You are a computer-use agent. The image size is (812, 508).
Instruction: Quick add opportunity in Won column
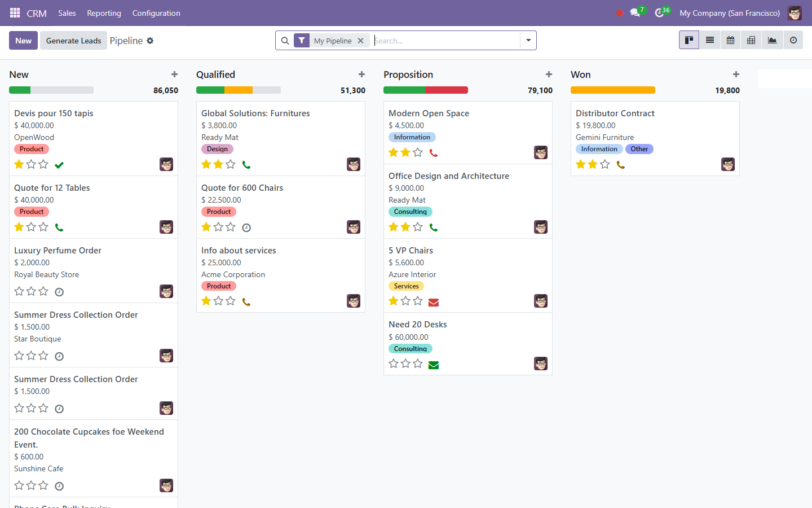(x=736, y=75)
